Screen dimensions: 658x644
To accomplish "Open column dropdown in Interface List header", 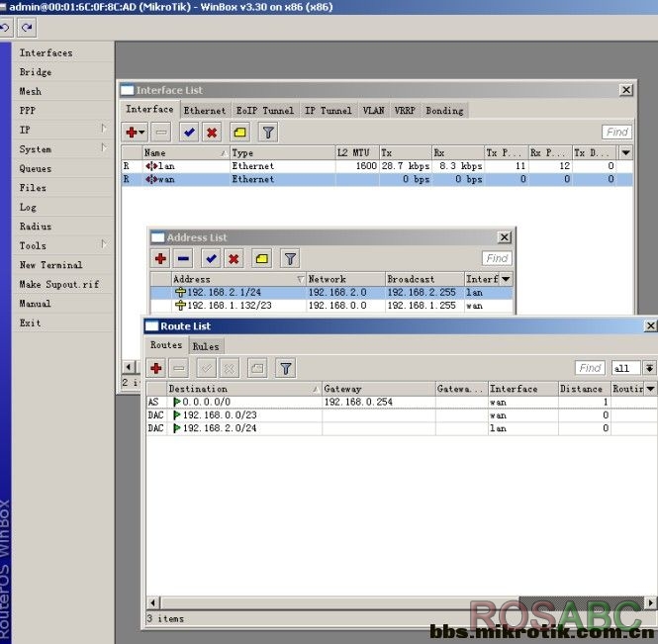I will click(x=625, y=152).
